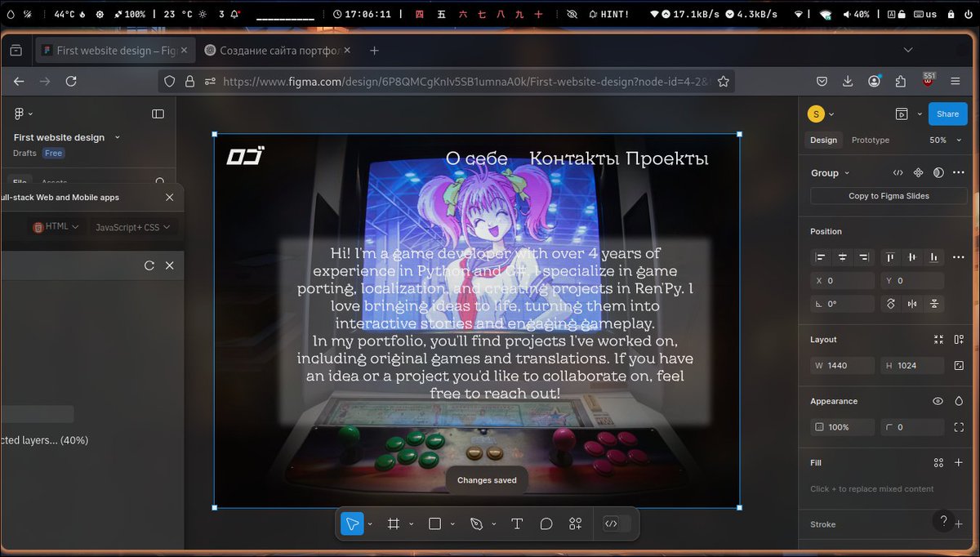Select the Comment tool
This screenshot has height=557, width=980.
546,524
